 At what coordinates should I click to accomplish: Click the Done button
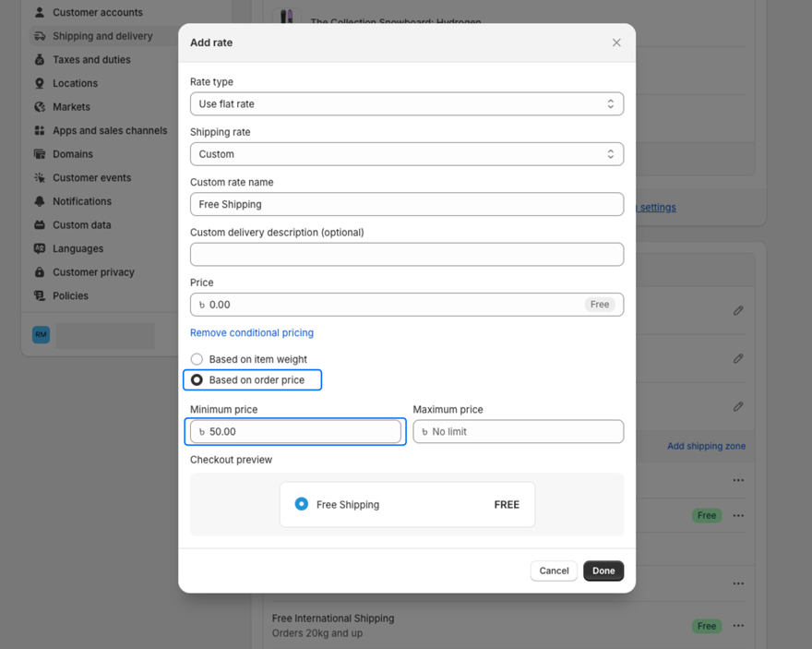point(603,571)
